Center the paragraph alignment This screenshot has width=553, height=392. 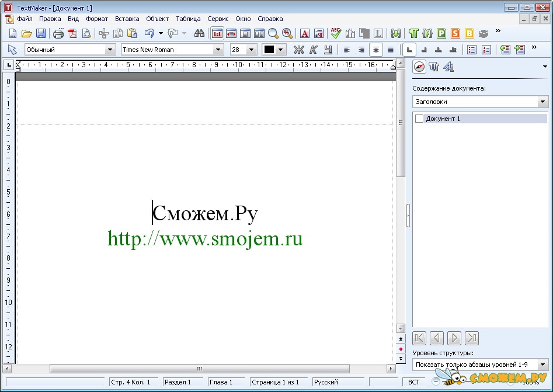[x=376, y=50]
